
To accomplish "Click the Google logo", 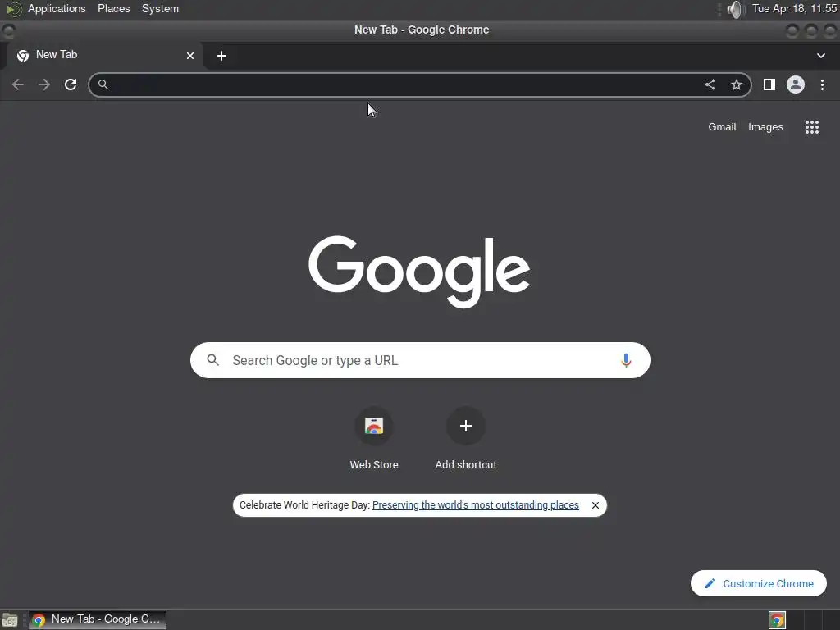I will click(419, 272).
